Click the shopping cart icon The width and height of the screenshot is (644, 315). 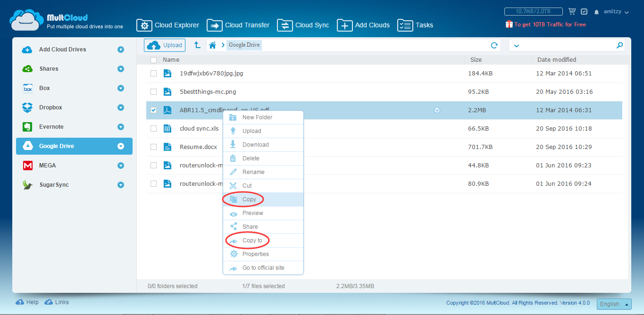[x=572, y=11]
